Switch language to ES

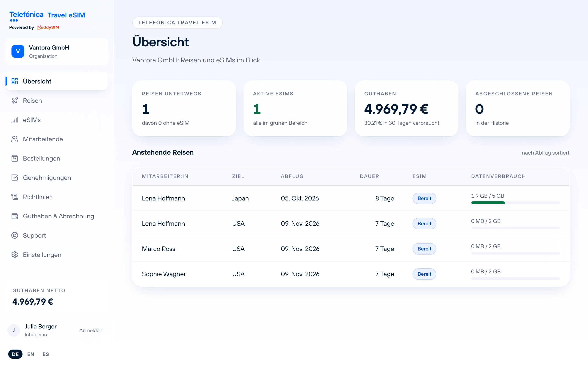[46, 354]
